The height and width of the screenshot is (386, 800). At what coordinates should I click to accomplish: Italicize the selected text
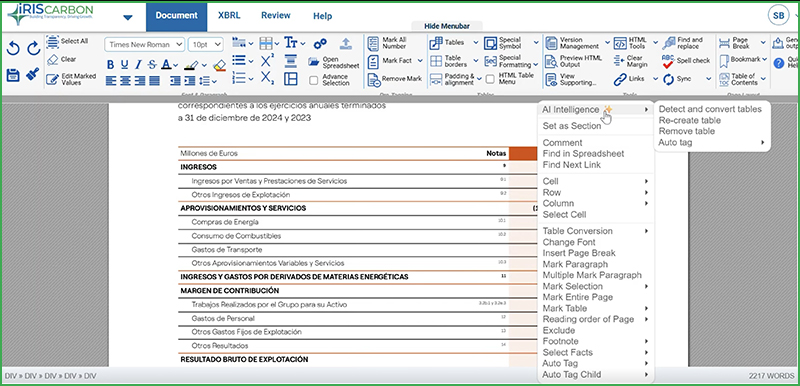tap(138, 65)
